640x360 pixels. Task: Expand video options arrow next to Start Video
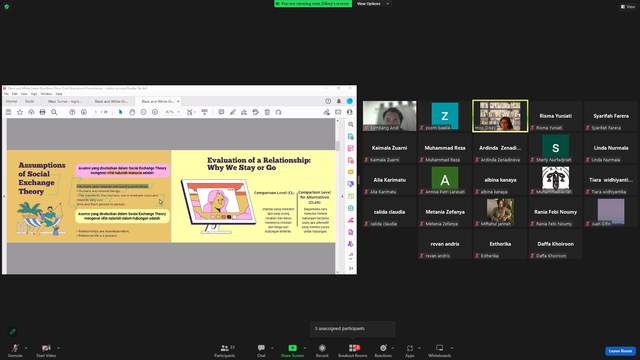click(x=58, y=348)
